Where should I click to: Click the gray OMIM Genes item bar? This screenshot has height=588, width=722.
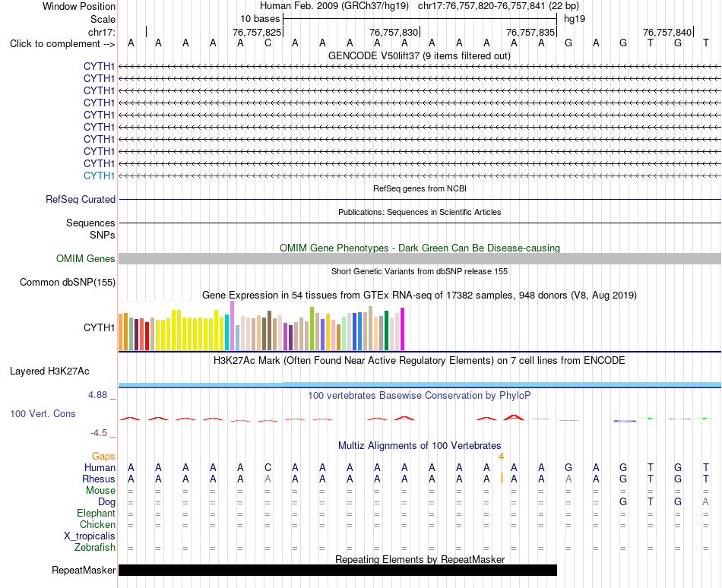pos(420,258)
